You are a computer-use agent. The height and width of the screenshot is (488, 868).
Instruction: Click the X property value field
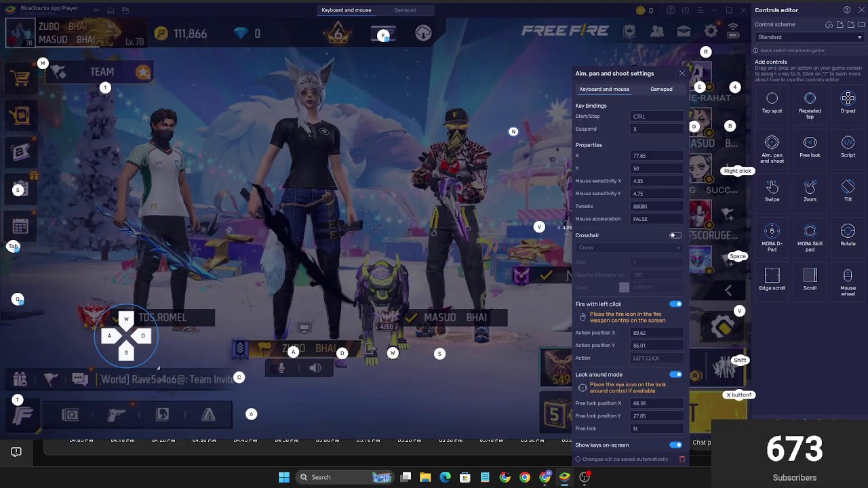tap(656, 156)
